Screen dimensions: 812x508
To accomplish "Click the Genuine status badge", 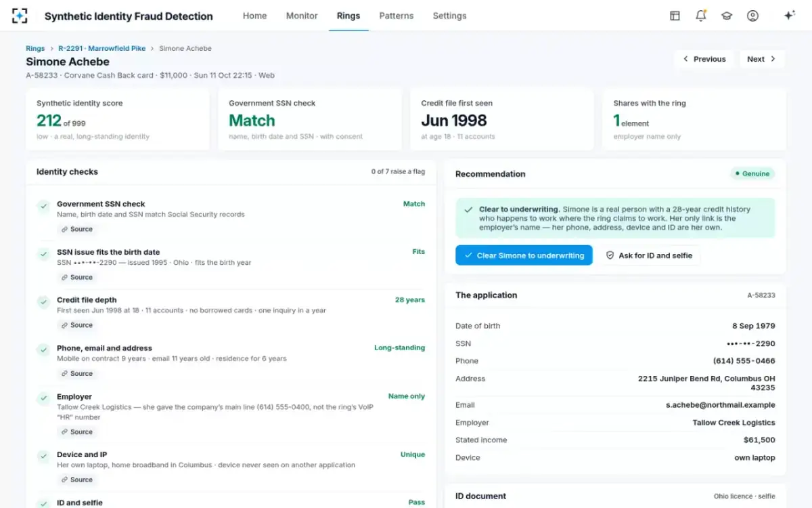I will [752, 173].
